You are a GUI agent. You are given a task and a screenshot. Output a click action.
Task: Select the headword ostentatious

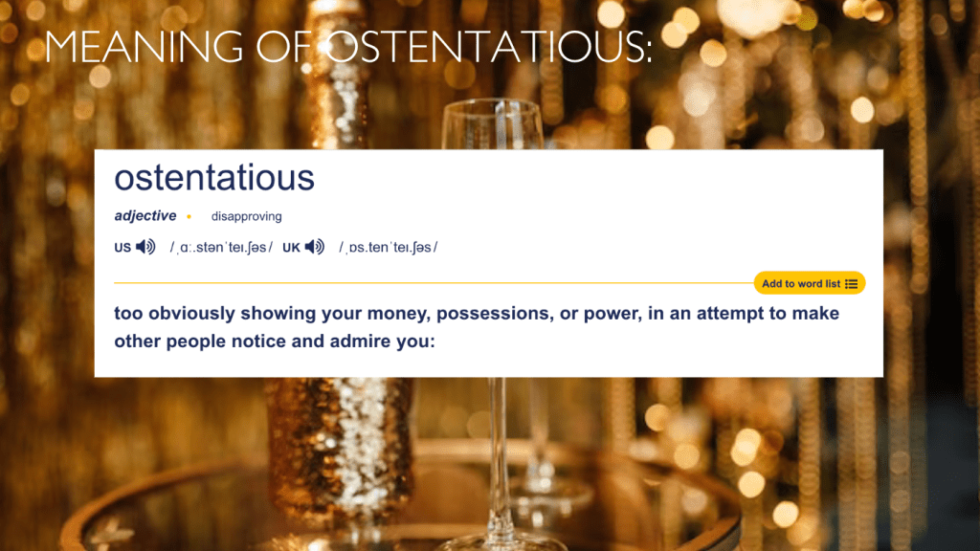[214, 177]
